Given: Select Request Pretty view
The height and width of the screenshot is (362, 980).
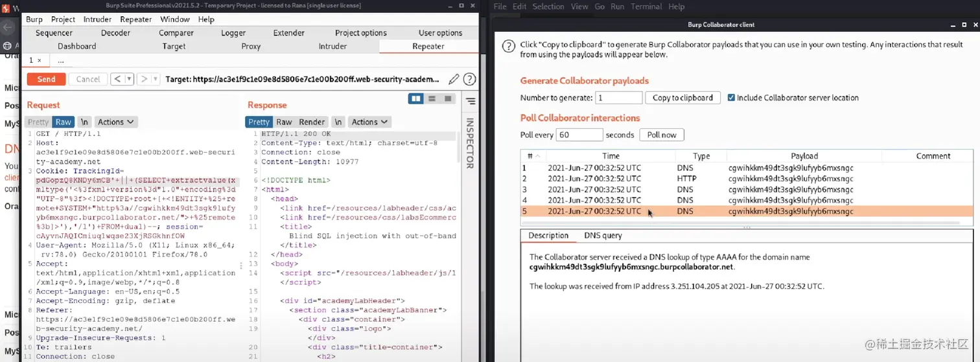Looking at the screenshot, I should 38,122.
